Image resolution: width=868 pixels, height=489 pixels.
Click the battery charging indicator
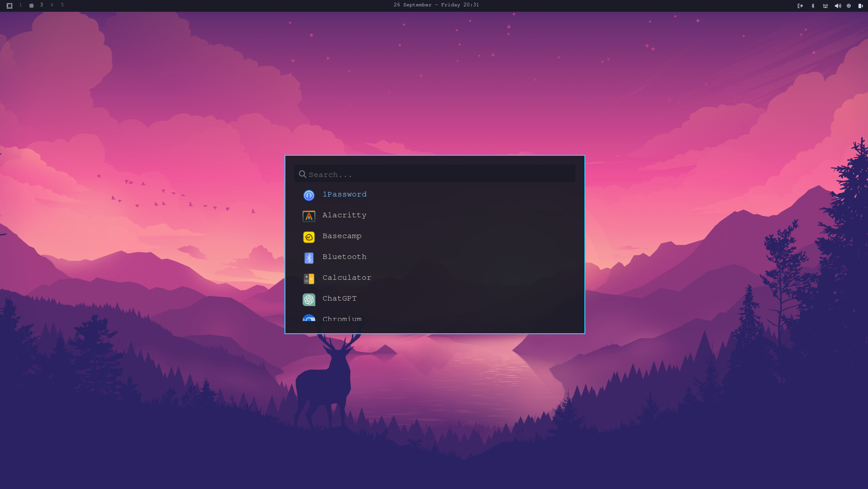coord(860,6)
